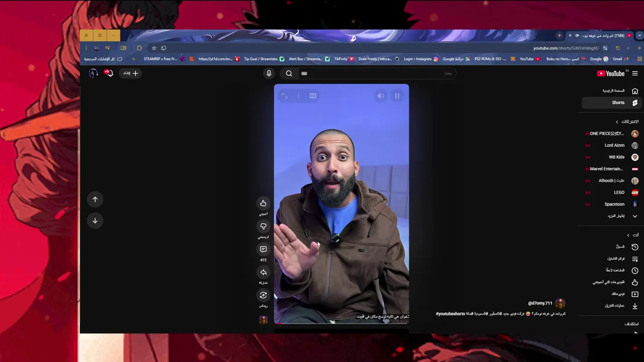This screenshot has height=362, width=644.
Task: Open the PS2 ROMs & ISO bookmark
Action: (x=495, y=59)
